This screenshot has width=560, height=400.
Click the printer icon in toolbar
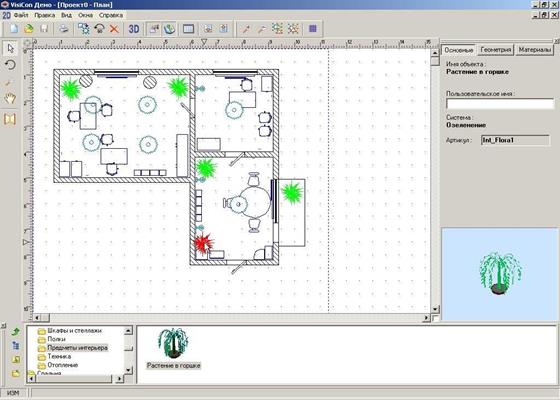64,29
